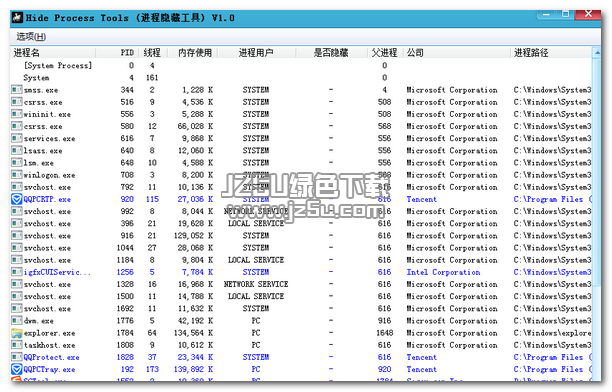Screen dimensions: 612x392
Task: Select the wininit.exe process name
Action: (47, 114)
